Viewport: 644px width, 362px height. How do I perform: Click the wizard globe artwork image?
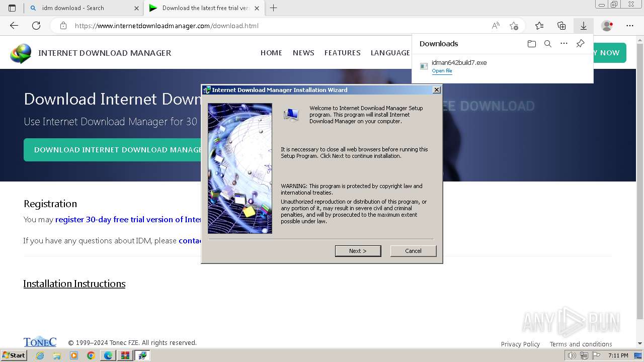click(240, 168)
